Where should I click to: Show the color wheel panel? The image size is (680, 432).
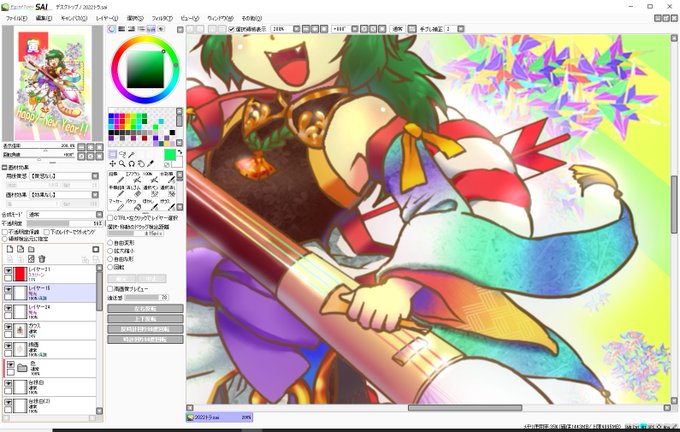[x=112, y=29]
